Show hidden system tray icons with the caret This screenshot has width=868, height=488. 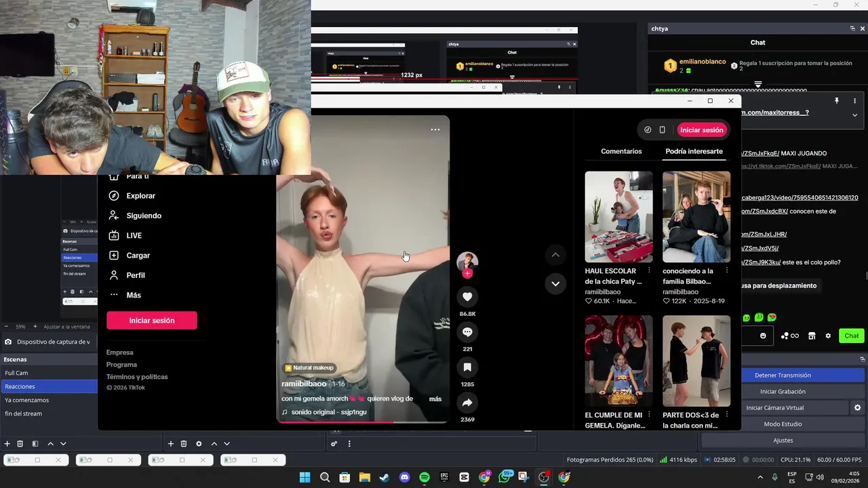[x=759, y=477]
